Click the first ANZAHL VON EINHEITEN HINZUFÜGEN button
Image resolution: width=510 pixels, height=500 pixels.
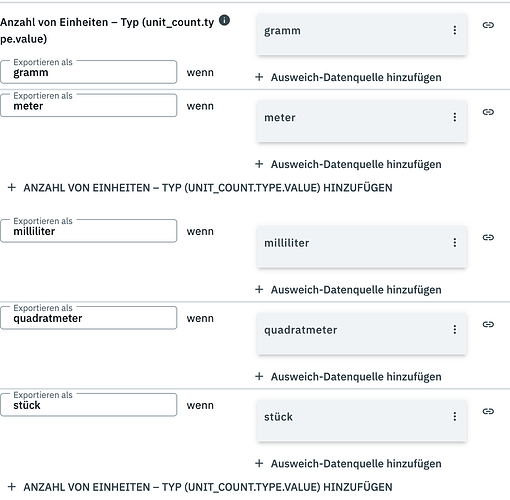point(200,188)
